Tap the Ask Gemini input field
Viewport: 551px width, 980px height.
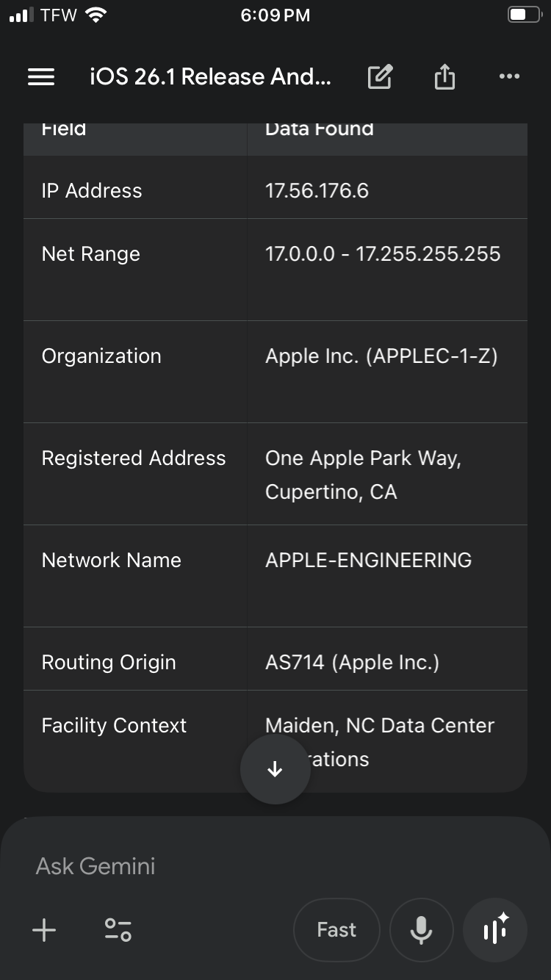(x=275, y=866)
